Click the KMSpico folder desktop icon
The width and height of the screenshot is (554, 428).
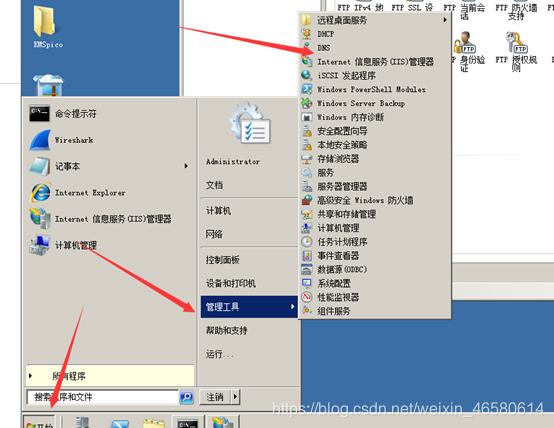[x=45, y=21]
